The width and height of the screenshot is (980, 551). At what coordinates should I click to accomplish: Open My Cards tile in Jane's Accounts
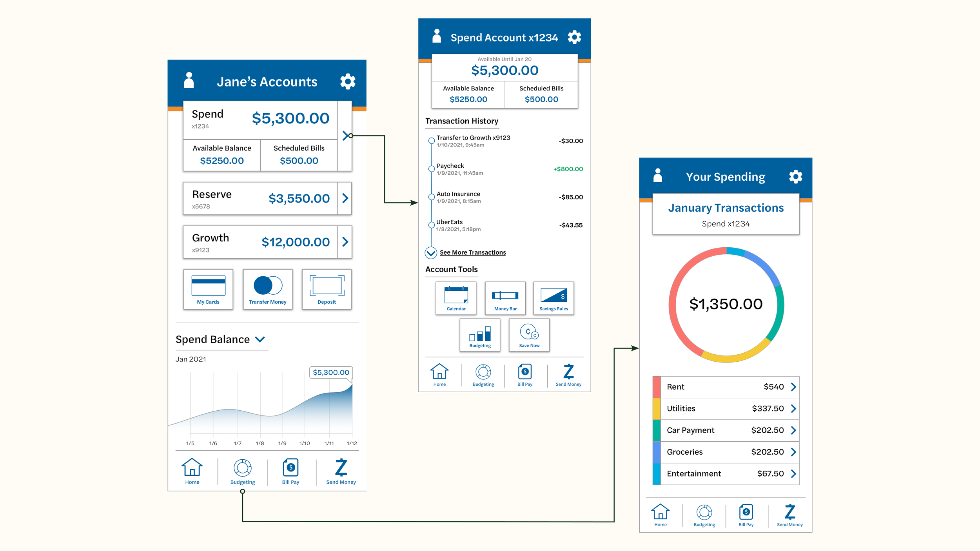208,289
